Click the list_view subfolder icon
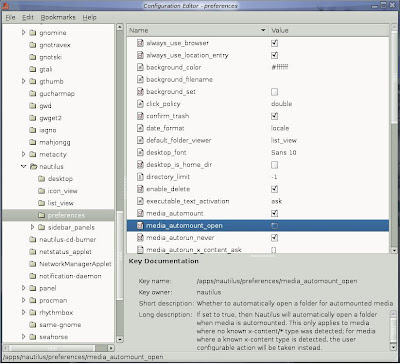Screen dimensions: 400x364 [41, 203]
